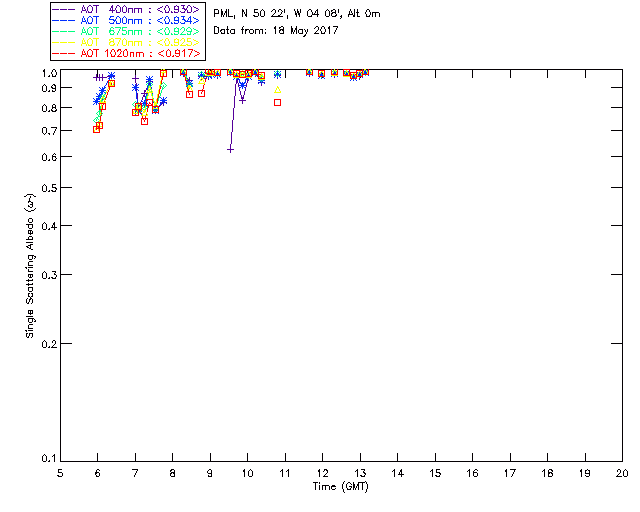Click the 'Time (GMT)' axis label
The height and width of the screenshot is (512, 640).
(x=340, y=487)
